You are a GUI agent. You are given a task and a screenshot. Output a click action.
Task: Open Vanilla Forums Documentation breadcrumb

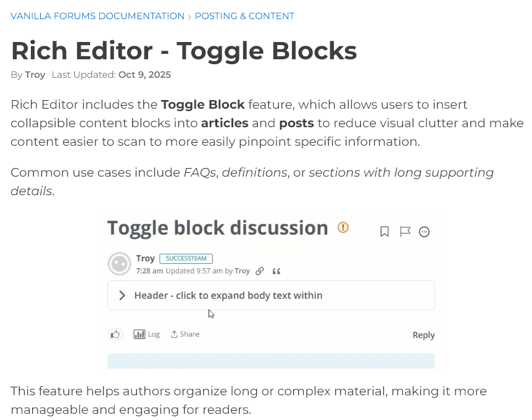coord(98,16)
